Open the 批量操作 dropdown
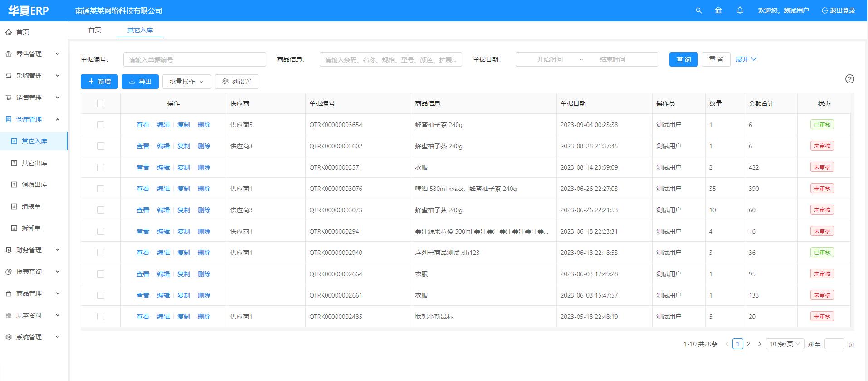The height and width of the screenshot is (381, 868). (186, 82)
